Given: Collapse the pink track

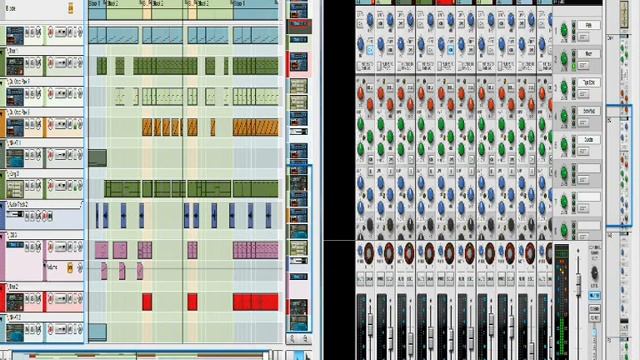Looking at the screenshot, I should (2, 236).
